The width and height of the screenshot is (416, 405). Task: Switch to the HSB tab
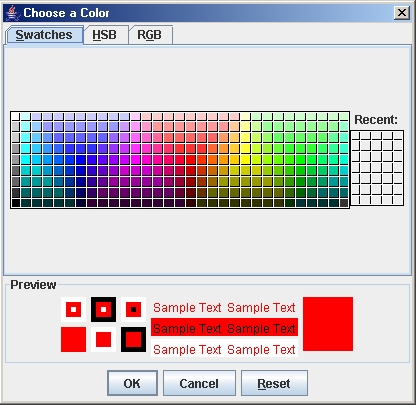click(106, 35)
